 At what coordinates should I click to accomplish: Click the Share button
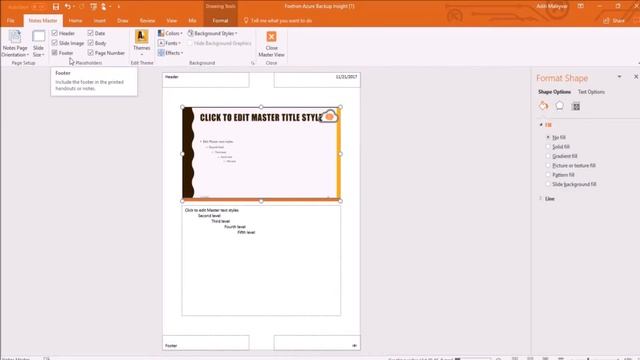pos(614,20)
